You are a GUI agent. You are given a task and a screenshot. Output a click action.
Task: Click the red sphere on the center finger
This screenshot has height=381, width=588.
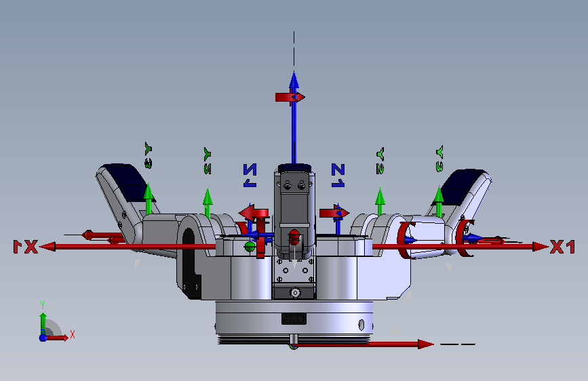294,237
